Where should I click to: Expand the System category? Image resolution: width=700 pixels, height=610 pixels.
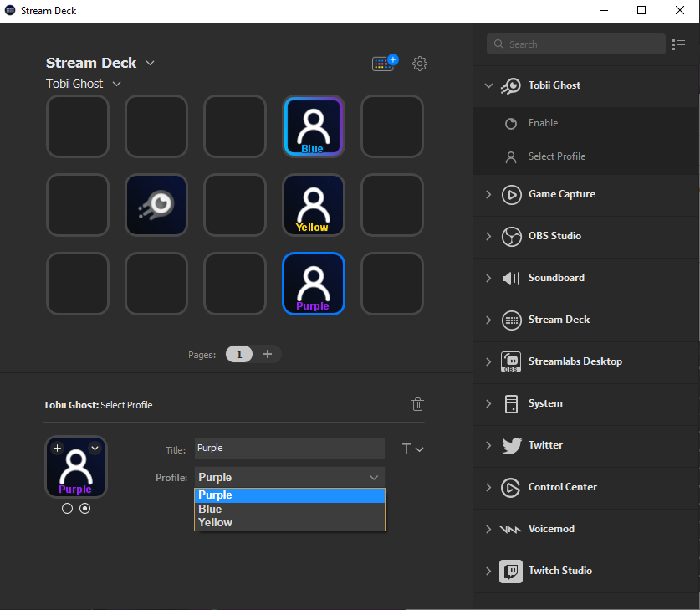coord(488,403)
